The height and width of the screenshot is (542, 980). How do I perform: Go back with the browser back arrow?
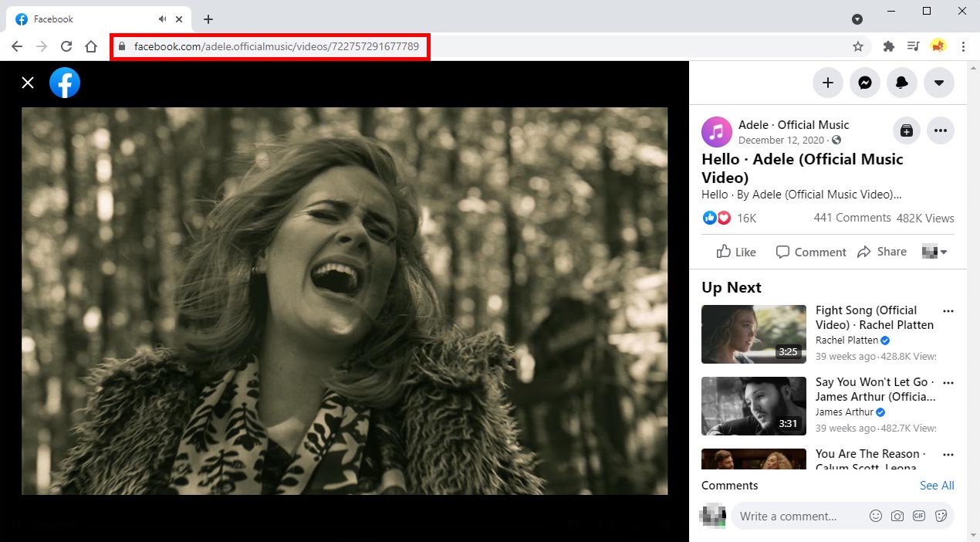(x=17, y=46)
